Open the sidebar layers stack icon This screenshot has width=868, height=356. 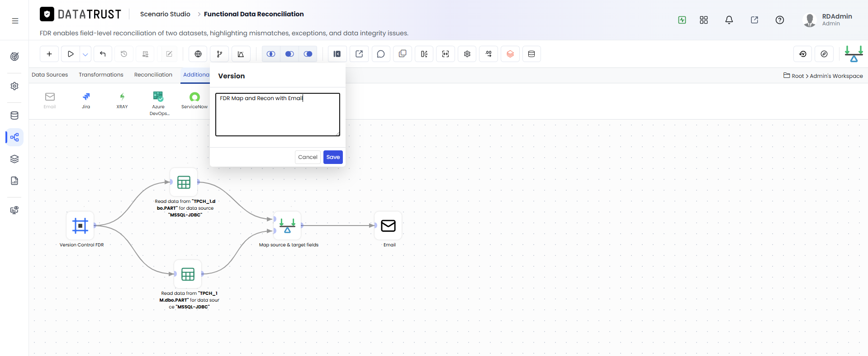click(14, 159)
